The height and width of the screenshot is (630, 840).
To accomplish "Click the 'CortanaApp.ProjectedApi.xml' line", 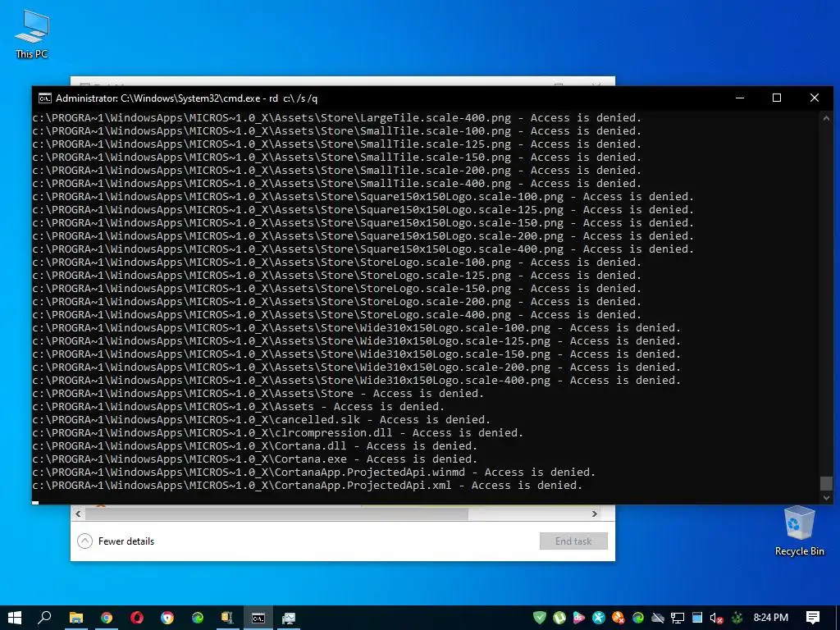I will [307, 486].
